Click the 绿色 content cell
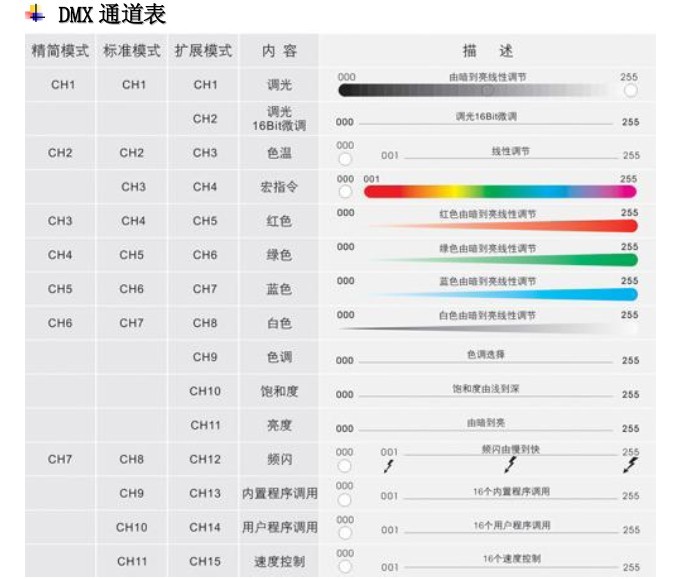Image resolution: width=676 pixels, height=579 pixels. click(279, 255)
